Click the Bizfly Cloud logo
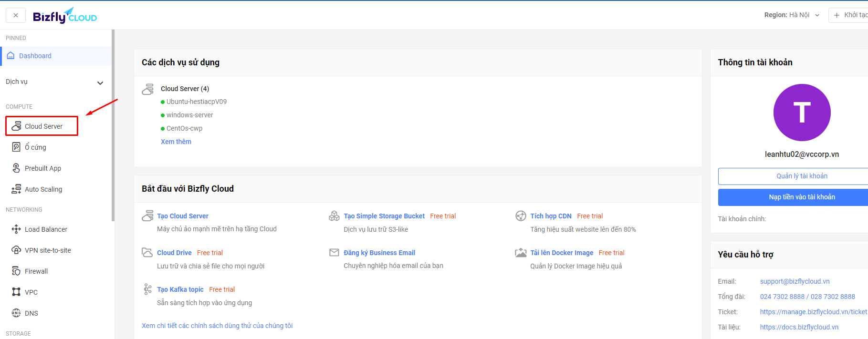 65,16
